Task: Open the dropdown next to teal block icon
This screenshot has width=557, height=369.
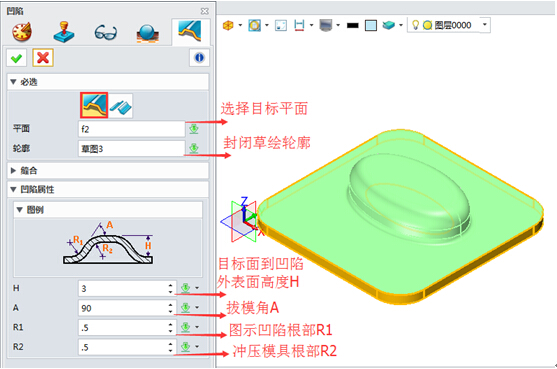Action: pos(401,25)
